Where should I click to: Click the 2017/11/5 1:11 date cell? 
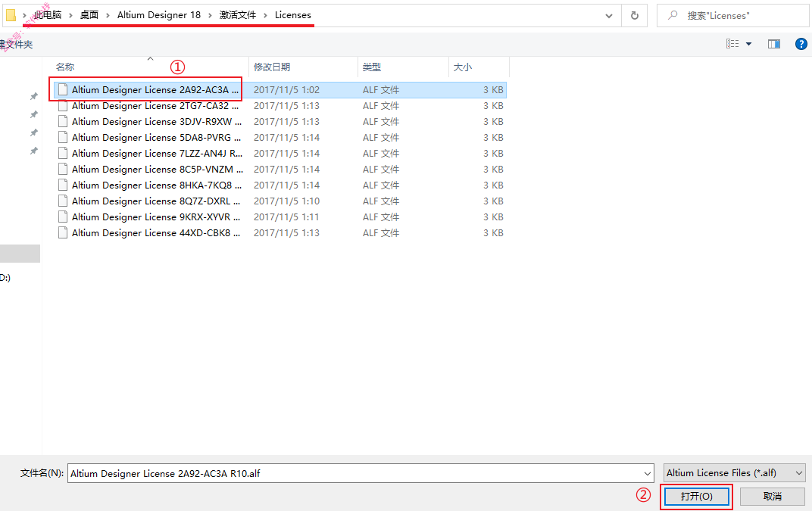286,217
